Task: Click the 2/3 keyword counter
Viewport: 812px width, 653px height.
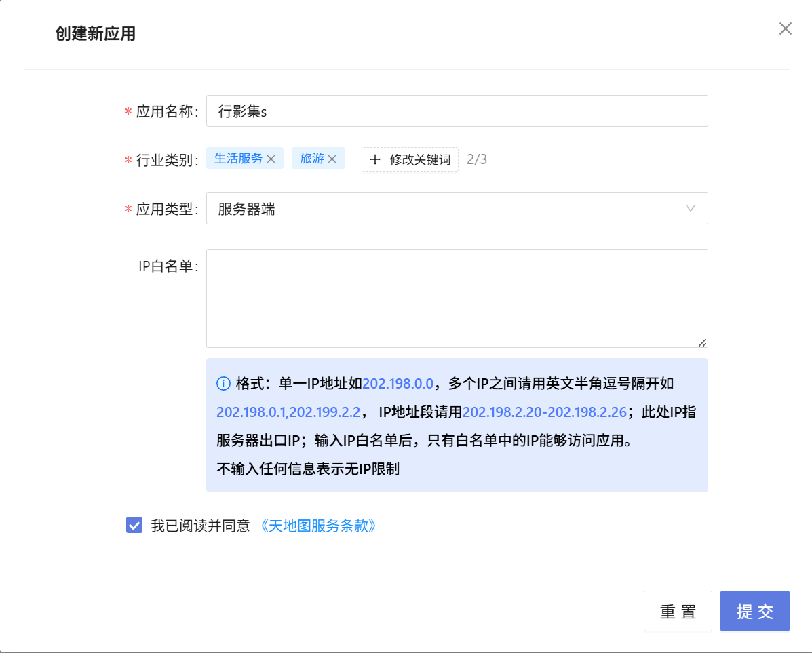Action: coord(476,159)
